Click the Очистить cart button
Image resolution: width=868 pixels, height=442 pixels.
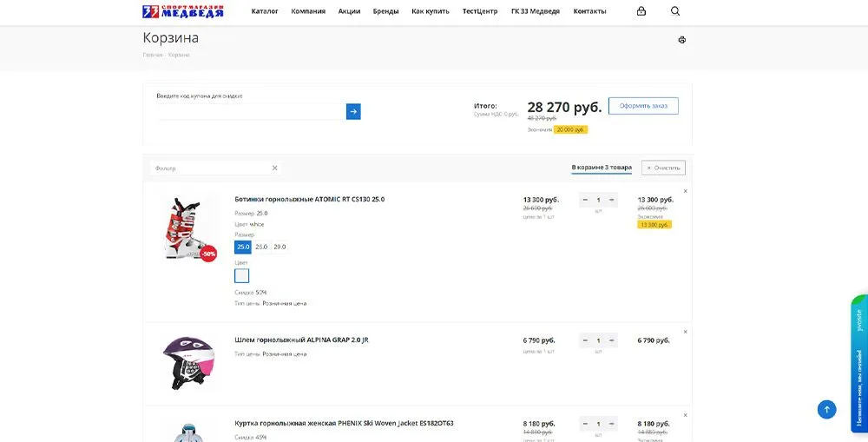click(x=663, y=168)
